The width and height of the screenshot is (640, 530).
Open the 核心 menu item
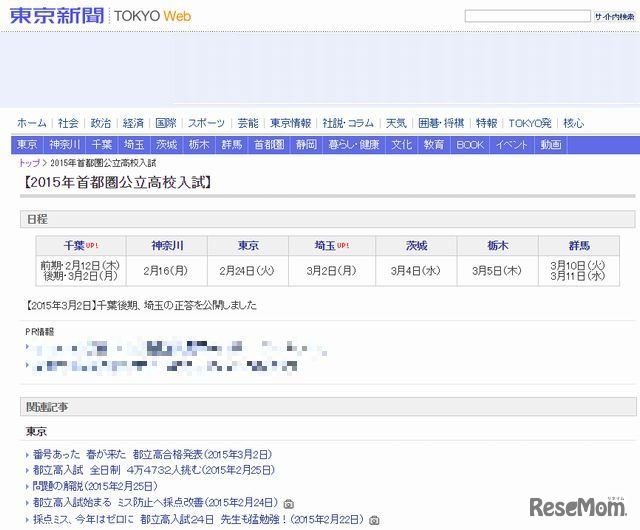pyautogui.click(x=573, y=123)
